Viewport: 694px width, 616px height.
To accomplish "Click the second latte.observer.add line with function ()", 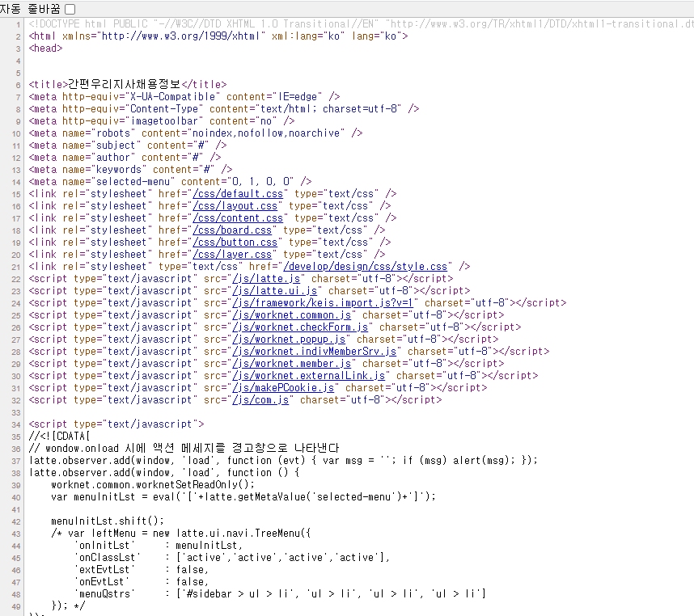I will coord(164,472).
